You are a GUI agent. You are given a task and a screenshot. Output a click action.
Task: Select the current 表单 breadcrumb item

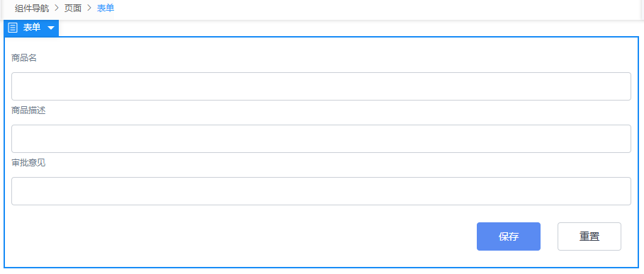[x=106, y=8]
